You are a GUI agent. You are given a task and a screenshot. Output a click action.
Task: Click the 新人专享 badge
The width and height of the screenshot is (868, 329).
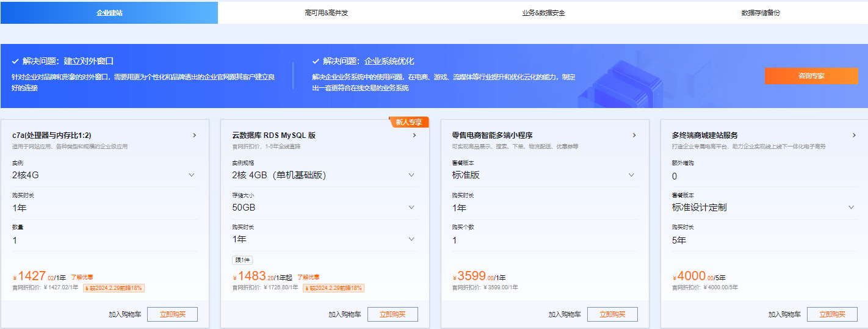click(x=410, y=122)
